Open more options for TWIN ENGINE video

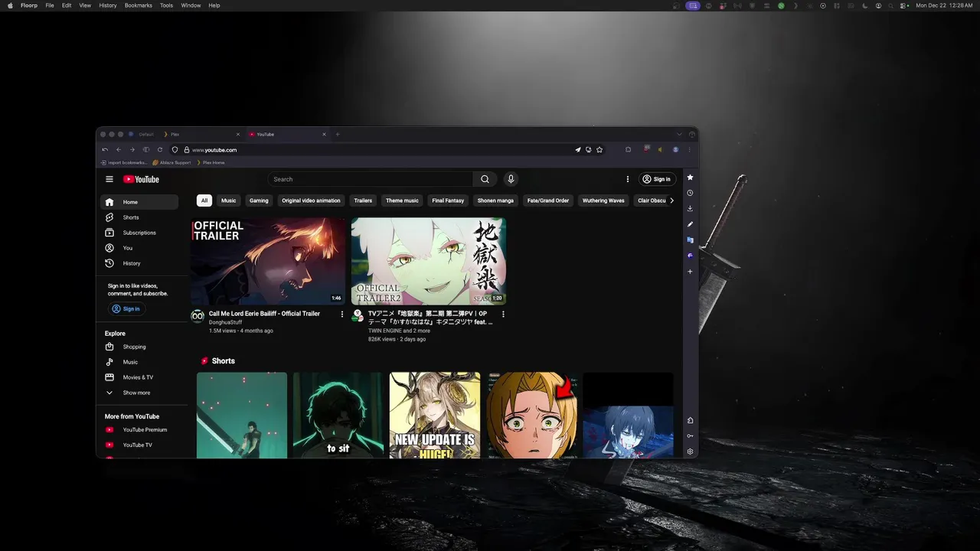point(503,314)
